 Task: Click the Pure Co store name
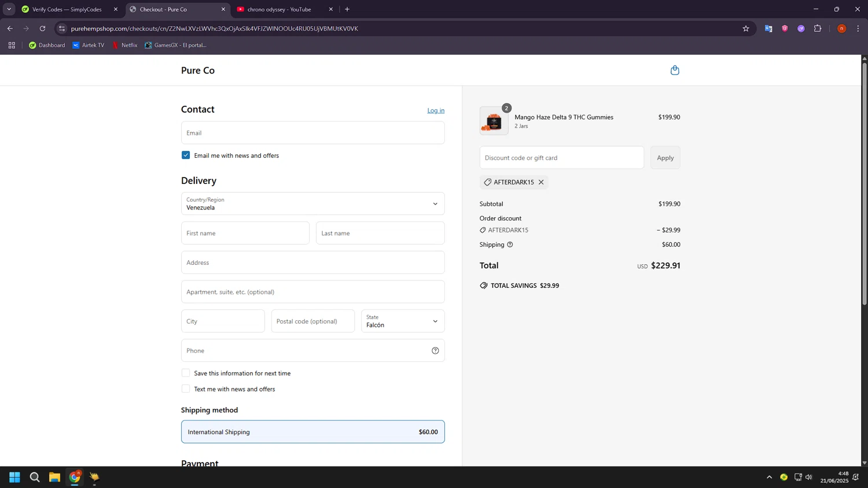point(198,71)
